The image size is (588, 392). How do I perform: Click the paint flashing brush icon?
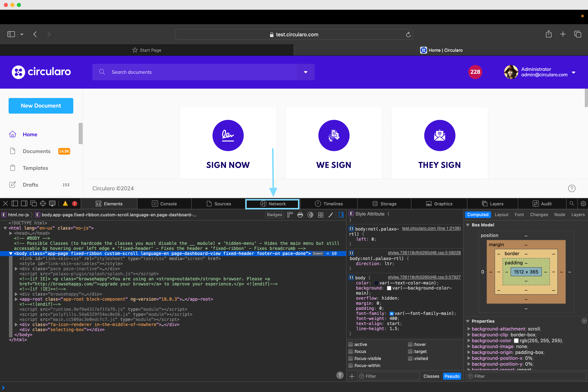[331, 215]
